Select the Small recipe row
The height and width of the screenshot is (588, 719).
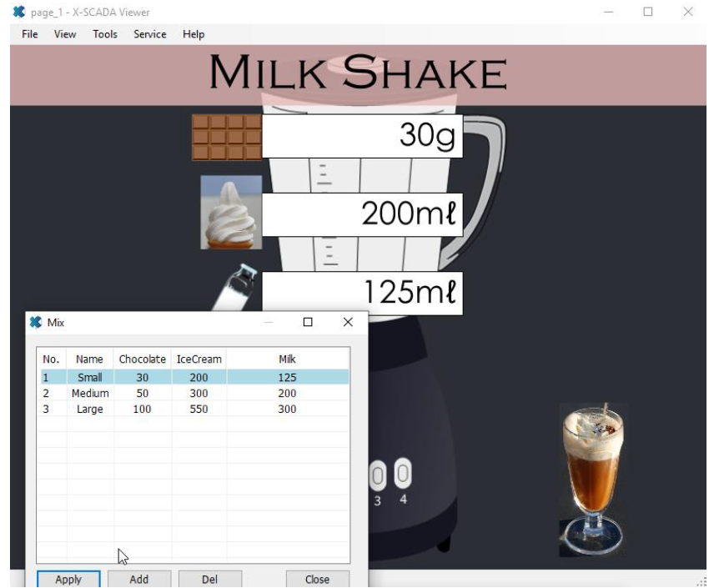[x=194, y=377]
